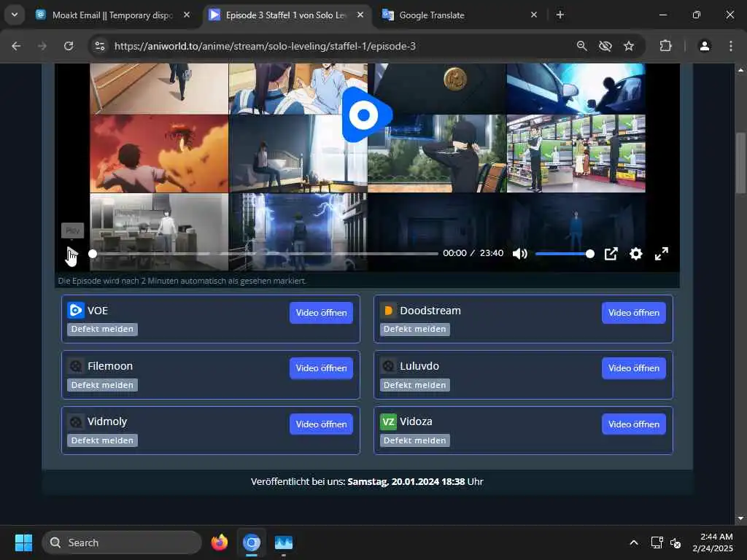Report defect for Doodstream stream
This screenshot has height=560, width=747.
pos(415,329)
